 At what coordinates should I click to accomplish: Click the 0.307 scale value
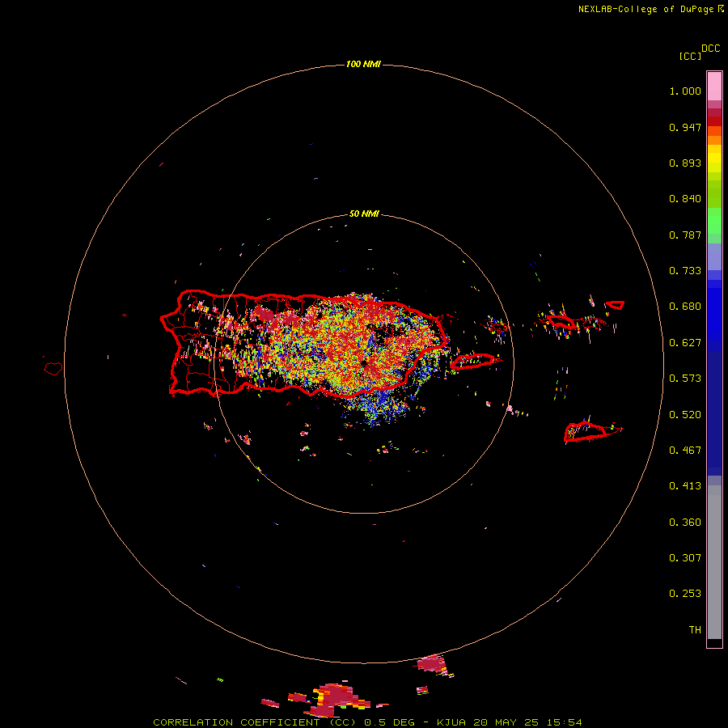tap(685, 558)
